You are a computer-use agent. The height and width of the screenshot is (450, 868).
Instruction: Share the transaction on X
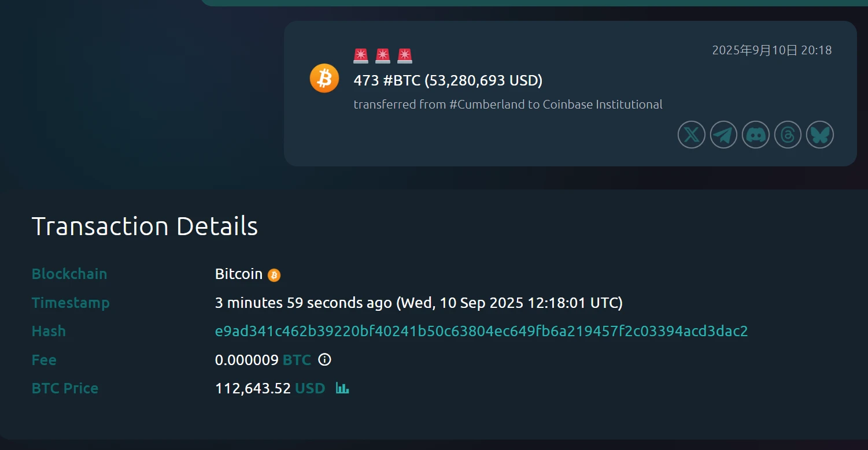pos(691,134)
